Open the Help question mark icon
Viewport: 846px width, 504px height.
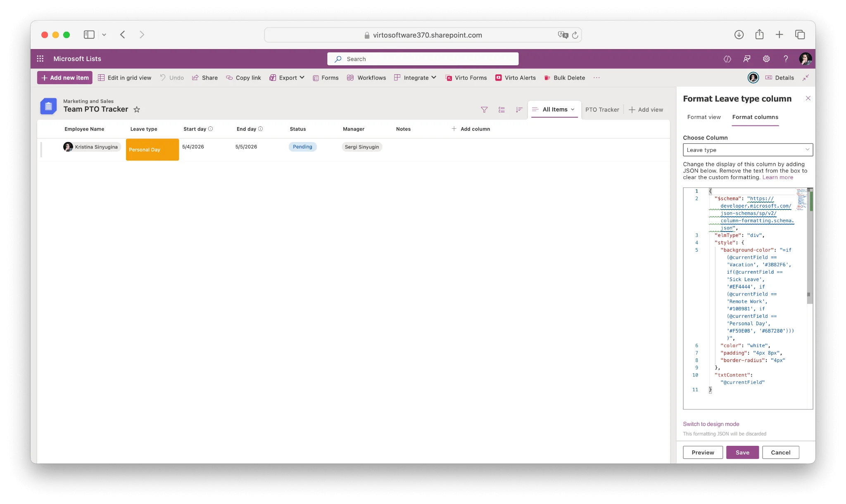pyautogui.click(x=786, y=59)
